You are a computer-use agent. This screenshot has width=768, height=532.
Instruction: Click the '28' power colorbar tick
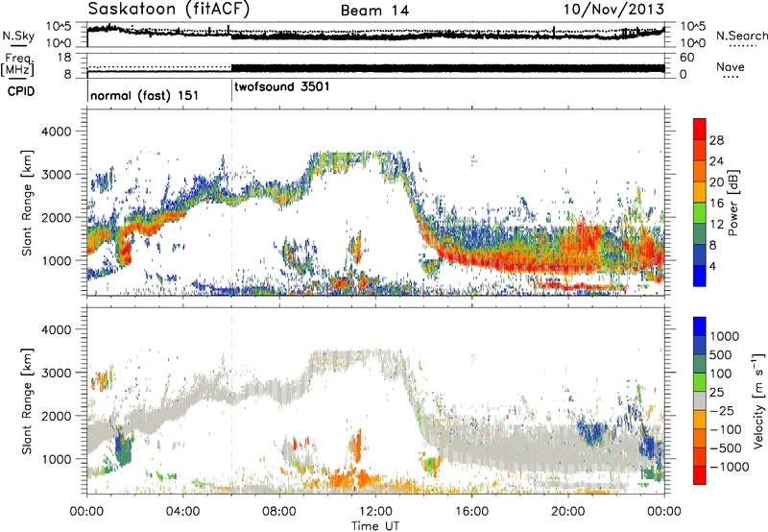coord(716,140)
